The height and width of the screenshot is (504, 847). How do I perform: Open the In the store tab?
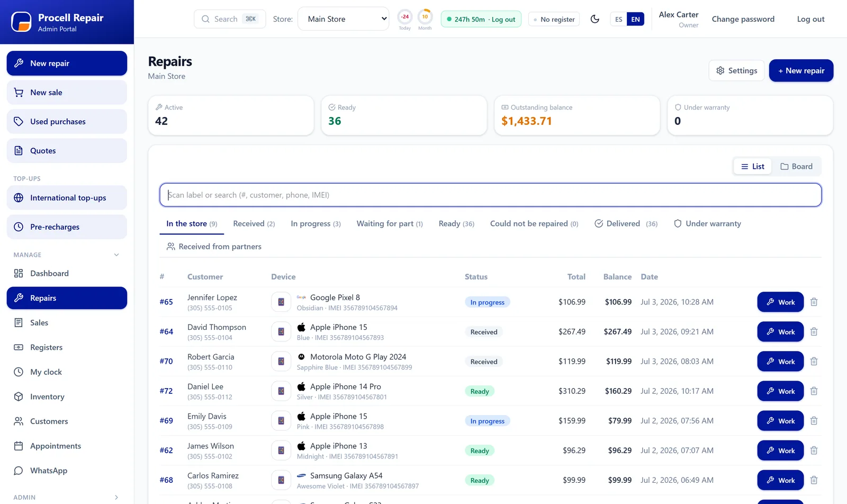tap(192, 223)
